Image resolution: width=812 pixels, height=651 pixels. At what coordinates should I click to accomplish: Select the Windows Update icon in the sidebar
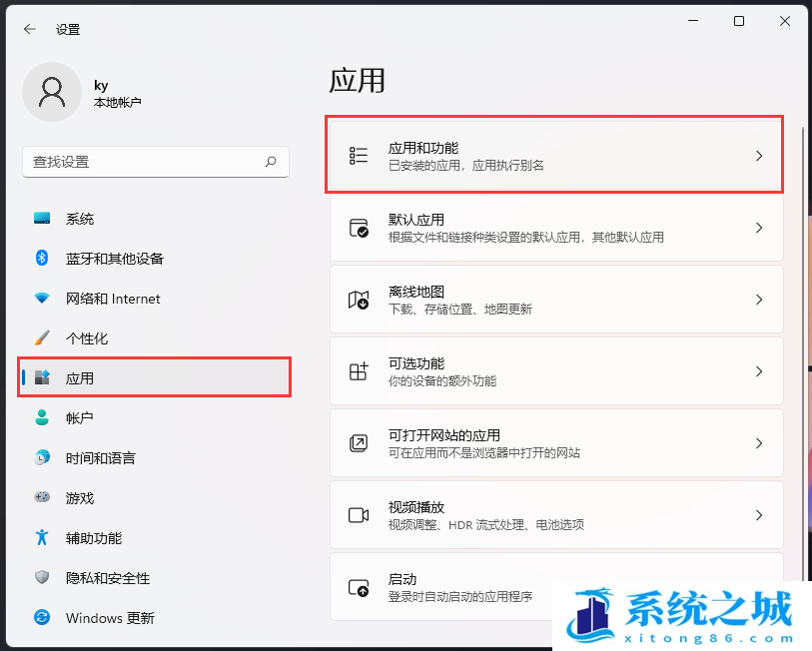42,618
